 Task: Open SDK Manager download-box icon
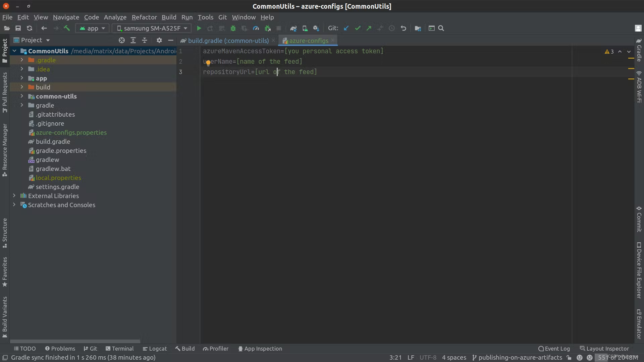point(316,28)
